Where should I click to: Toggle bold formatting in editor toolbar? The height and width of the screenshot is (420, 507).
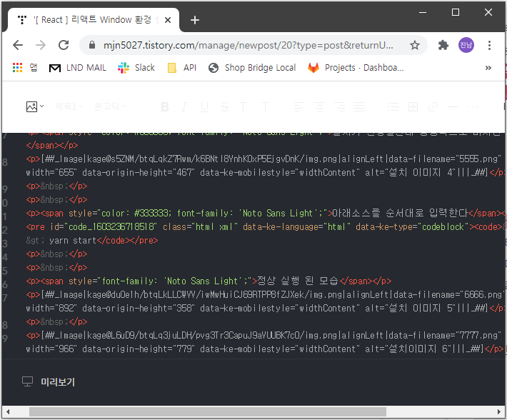164,106
